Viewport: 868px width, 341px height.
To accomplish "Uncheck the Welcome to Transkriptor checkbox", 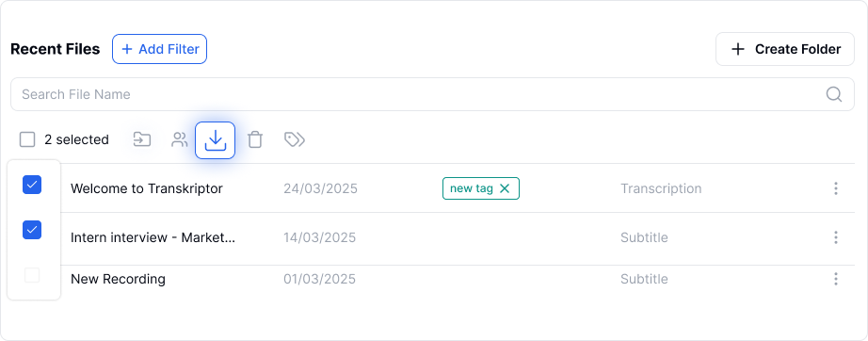I will coord(32,185).
